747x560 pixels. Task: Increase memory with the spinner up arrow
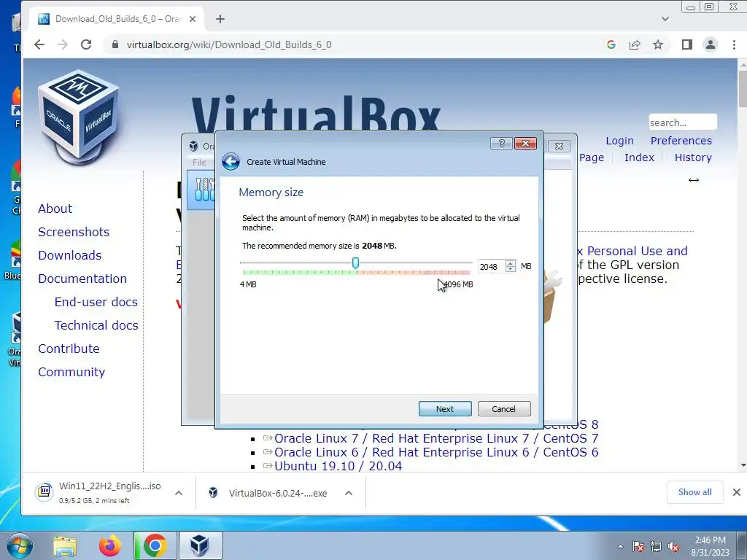[511, 263]
